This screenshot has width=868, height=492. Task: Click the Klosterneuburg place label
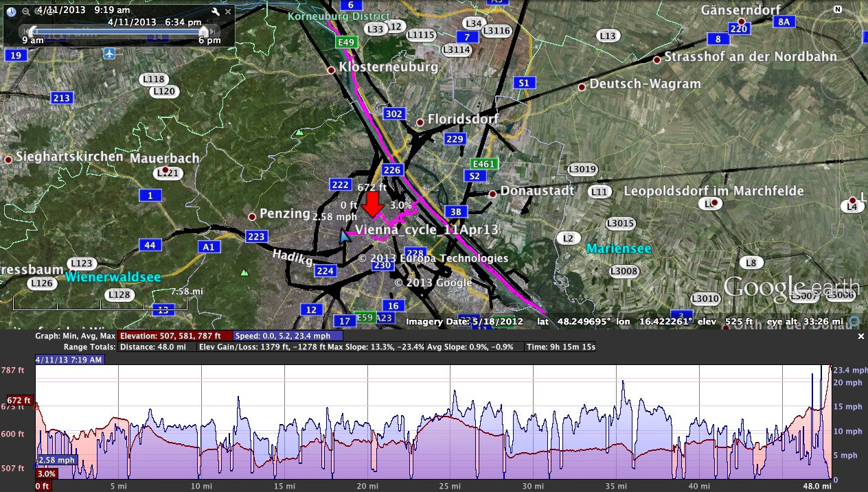[x=388, y=68]
